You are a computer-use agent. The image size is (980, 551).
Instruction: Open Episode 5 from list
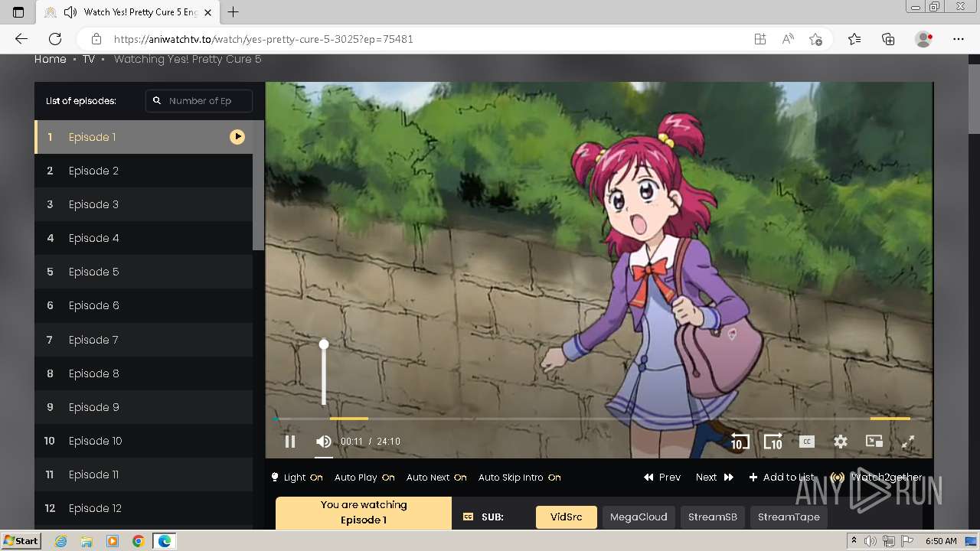pyautogui.click(x=143, y=272)
